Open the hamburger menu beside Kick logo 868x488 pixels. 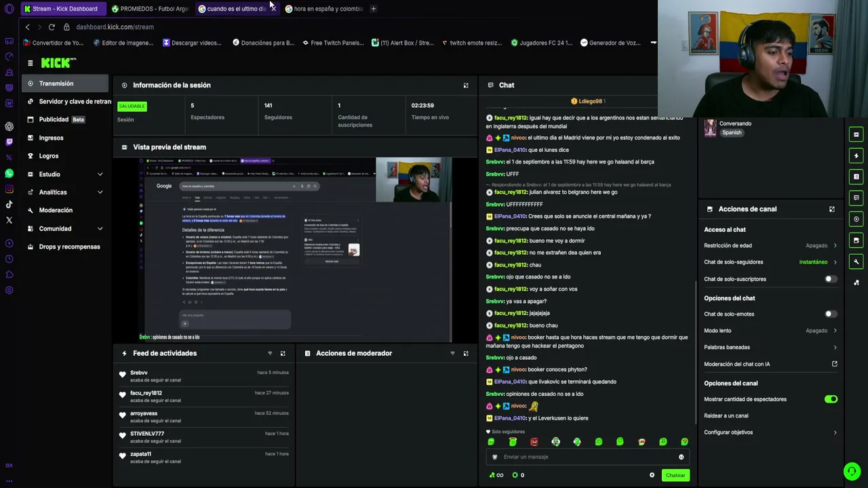[30, 63]
